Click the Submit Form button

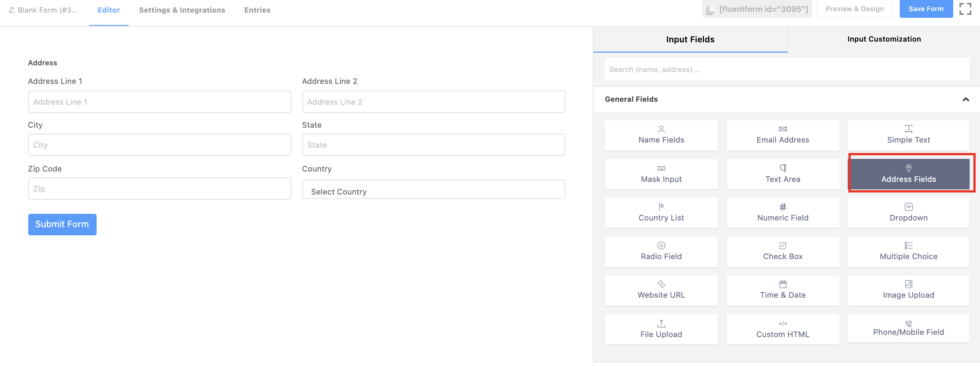click(62, 224)
